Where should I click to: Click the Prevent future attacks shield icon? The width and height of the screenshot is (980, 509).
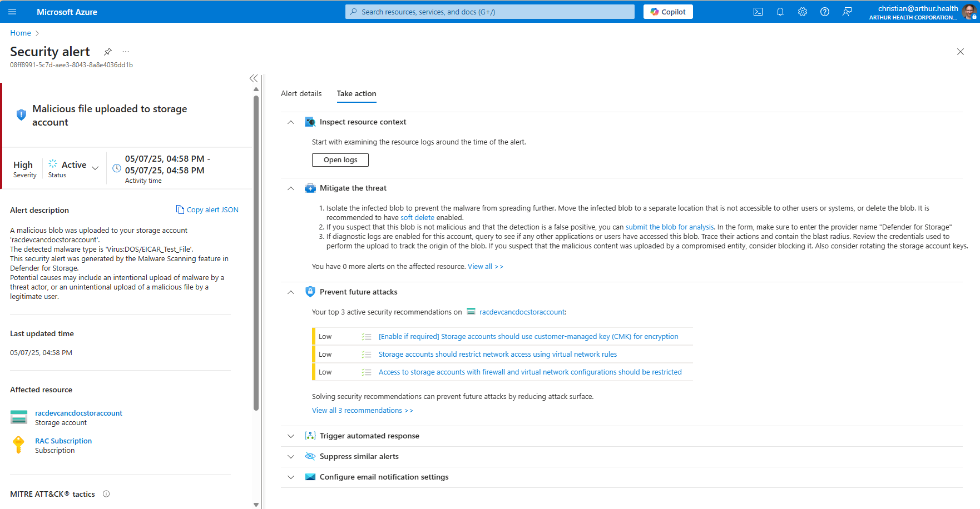coord(310,292)
